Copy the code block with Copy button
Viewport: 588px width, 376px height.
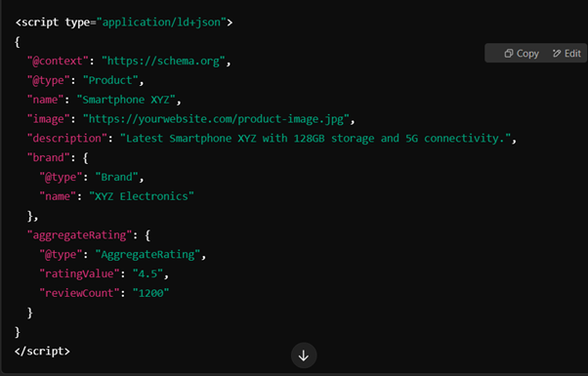(x=522, y=54)
